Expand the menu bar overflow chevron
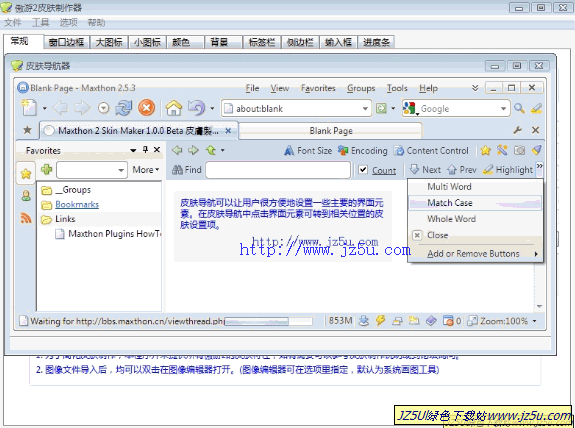The image size is (575, 428). (x=475, y=88)
